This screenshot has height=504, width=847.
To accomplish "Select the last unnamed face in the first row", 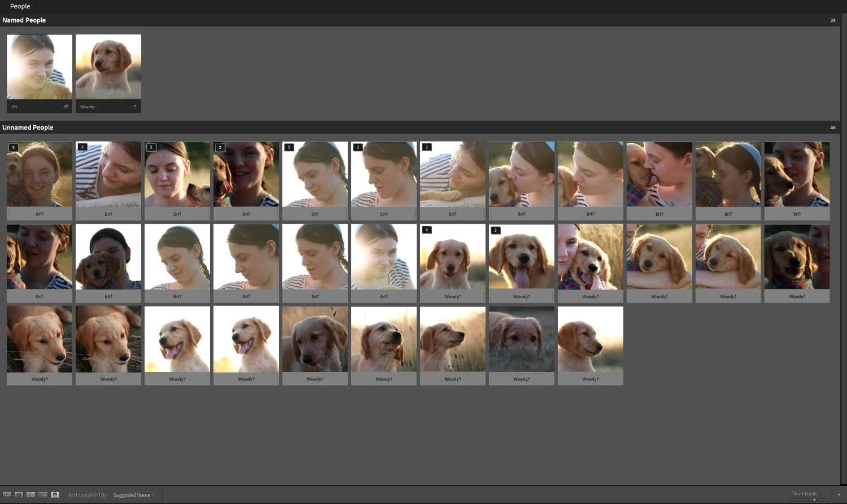I will pyautogui.click(x=797, y=174).
